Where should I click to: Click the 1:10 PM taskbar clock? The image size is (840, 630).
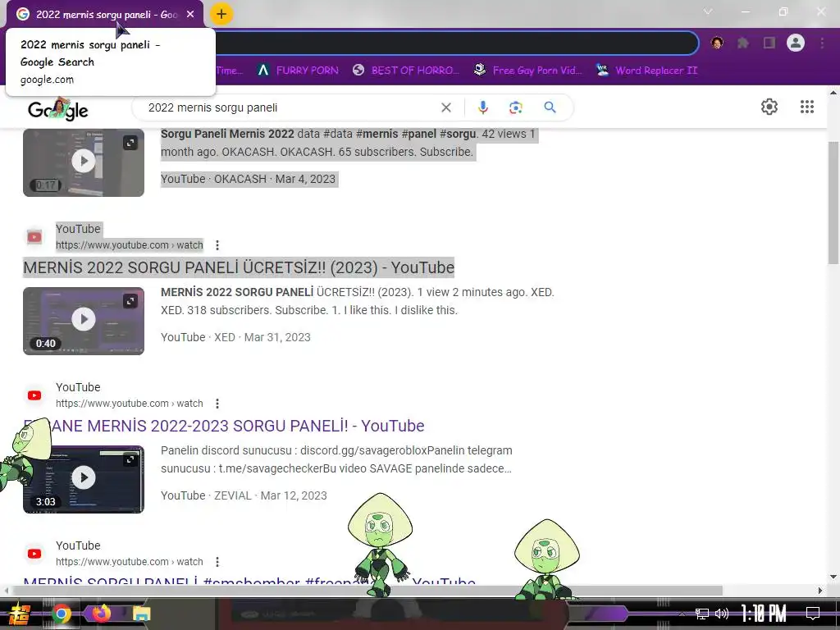tap(764, 614)
